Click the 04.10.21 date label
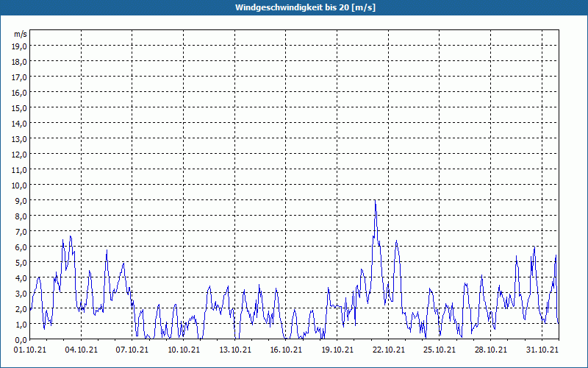Image resolution: width=588 pixels, height=368 pixels. (82, 350)
